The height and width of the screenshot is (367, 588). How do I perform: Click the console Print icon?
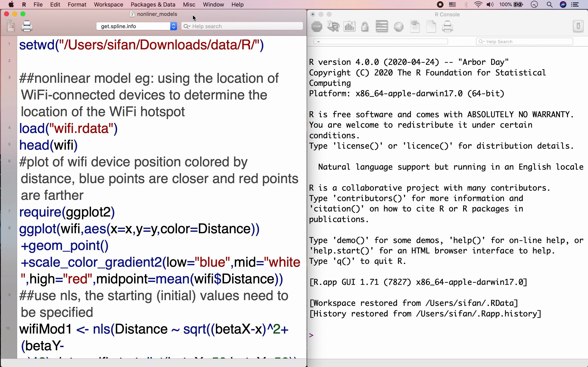[x=447, y=27]
